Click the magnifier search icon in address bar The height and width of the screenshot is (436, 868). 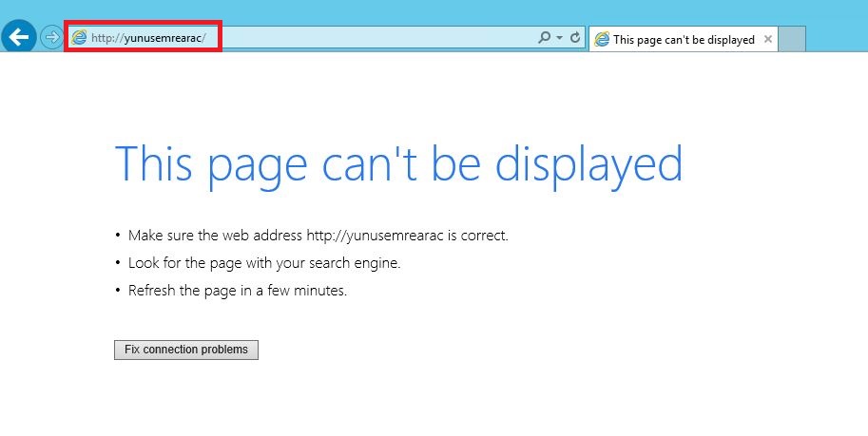[544, 38]
